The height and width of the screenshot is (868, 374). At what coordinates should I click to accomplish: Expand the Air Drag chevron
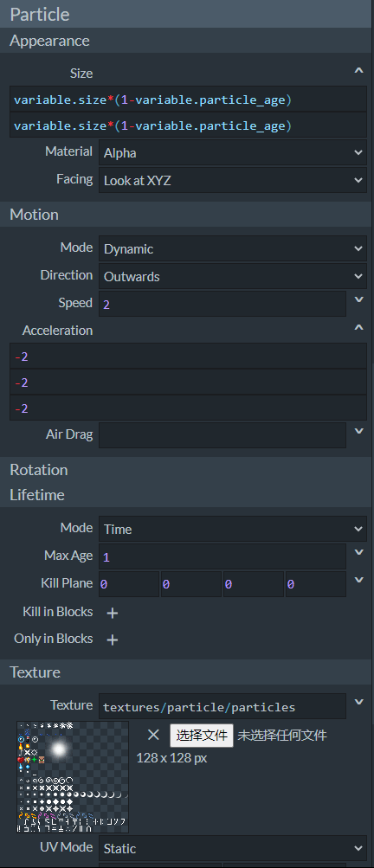(358, 431)
